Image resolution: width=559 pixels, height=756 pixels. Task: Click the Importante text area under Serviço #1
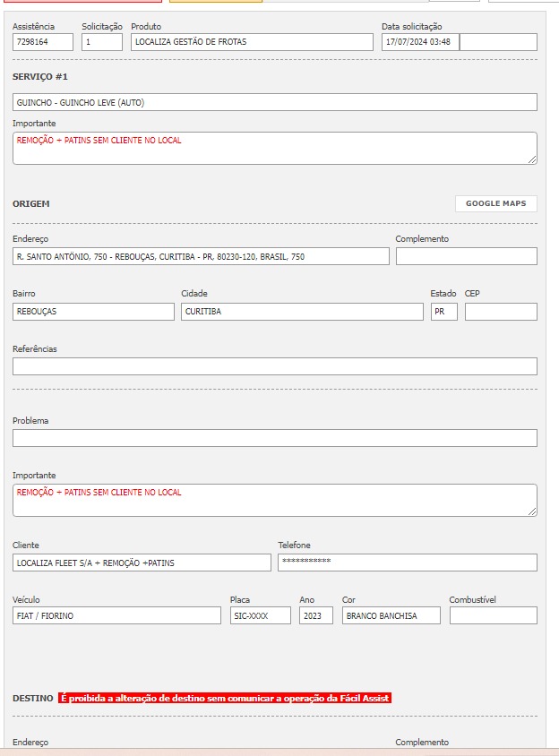pyautogui.click(x=274, y=148)
